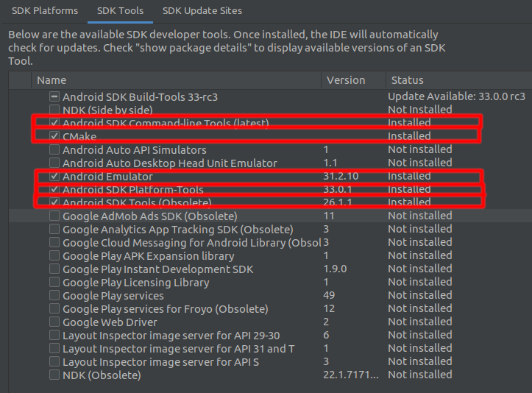
Task: Check Google AdMob Ads SDK (Obsolete)
Action: pos(54,216)
